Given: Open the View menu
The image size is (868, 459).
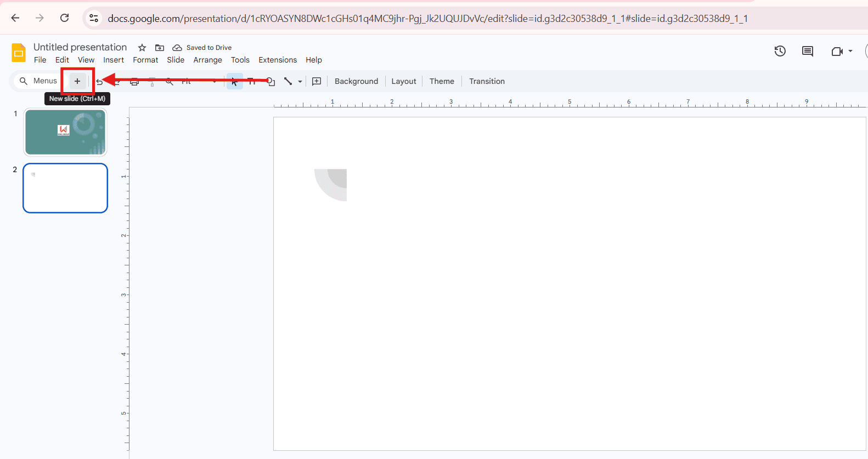Looking at the screenshot, I should [86, 60].
